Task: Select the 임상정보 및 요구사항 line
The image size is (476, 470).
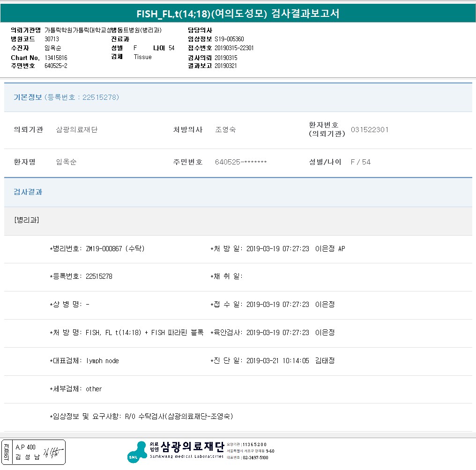Action: [141, 417]
